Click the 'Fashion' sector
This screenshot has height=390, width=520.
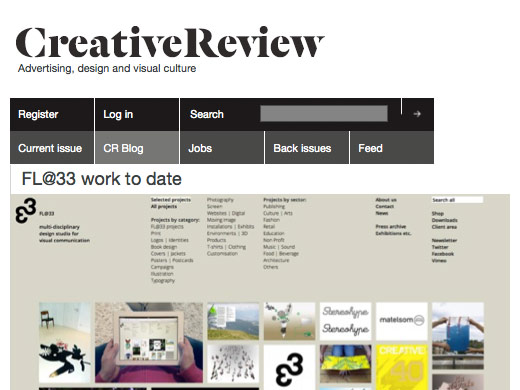[x=271, y=220]
